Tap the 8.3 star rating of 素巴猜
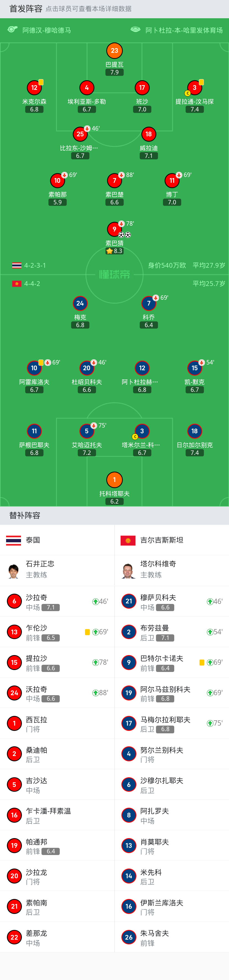This screenshot has width=229, height=980. coord(114,251)
